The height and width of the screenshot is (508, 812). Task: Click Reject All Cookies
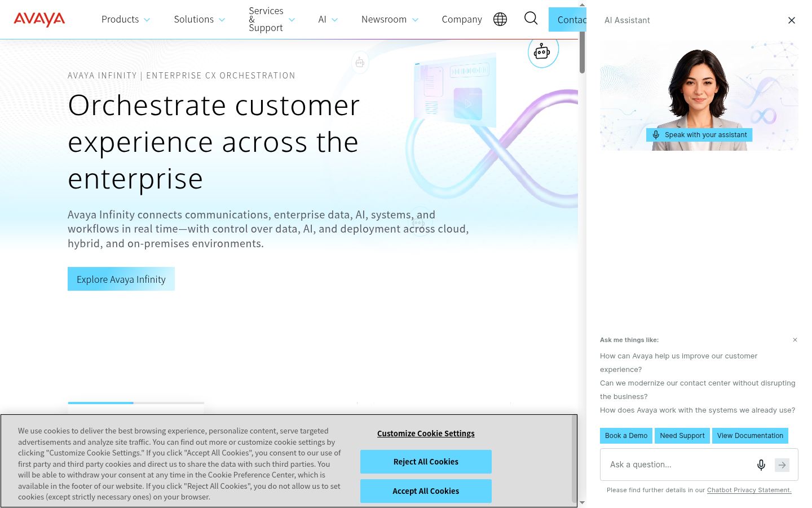[426, 462]
